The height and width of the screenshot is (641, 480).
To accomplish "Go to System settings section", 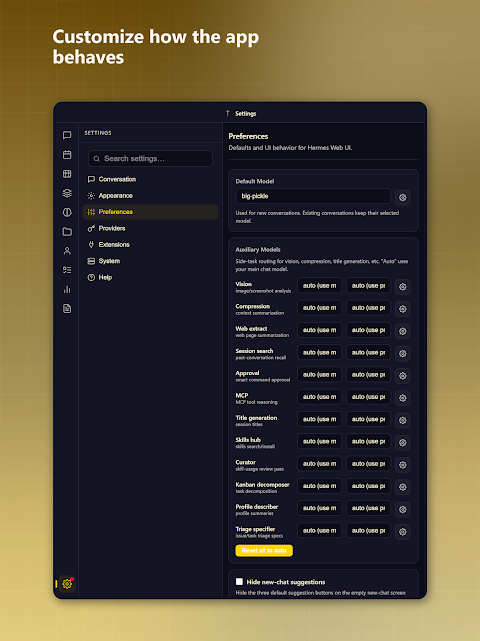I will pyautogui.click(x=150, y=261).
